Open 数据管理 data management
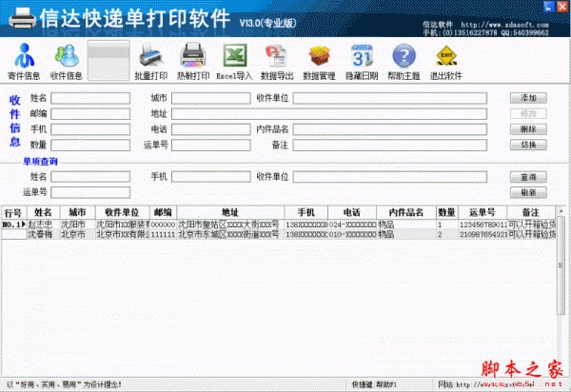The image size is (571, 392). (320, 61)
